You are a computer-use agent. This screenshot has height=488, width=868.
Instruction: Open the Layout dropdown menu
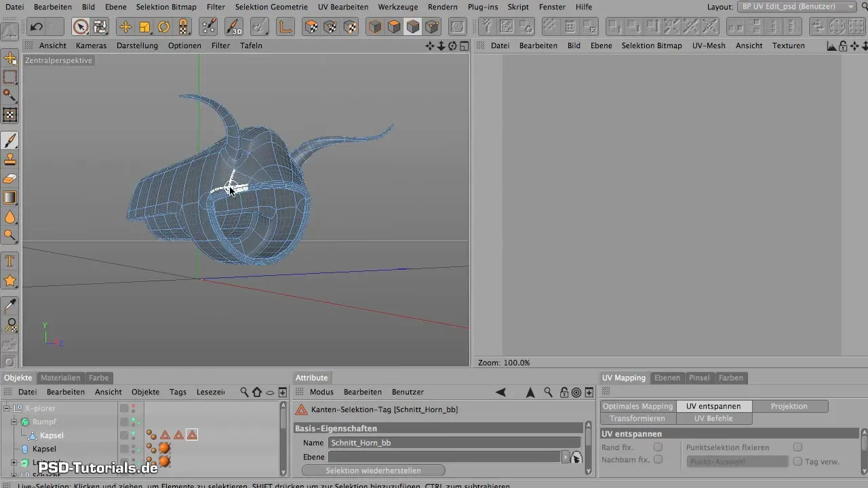coord(796,7)
